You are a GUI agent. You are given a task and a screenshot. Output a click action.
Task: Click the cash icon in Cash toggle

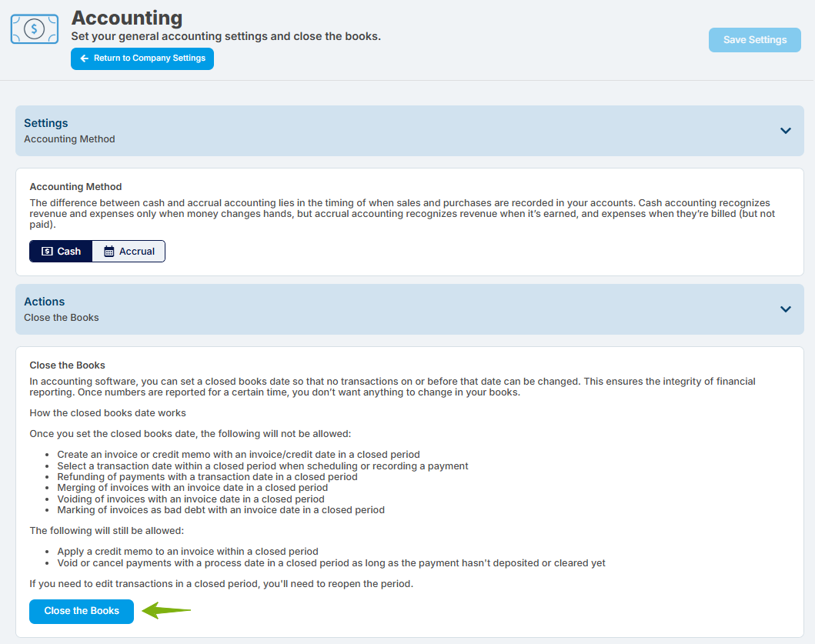click(x=47, y=252)
